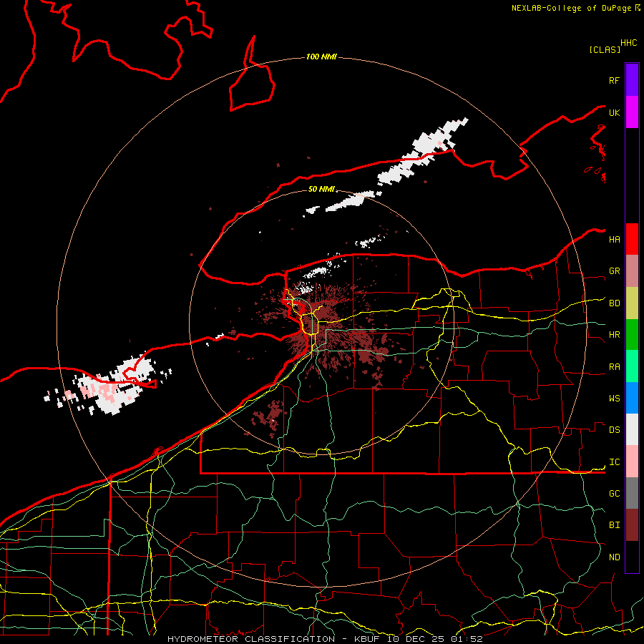Click the ND legend label
The width and height of the screenshot is (644, 644).
pyautogui.click(x=614, y=557)
